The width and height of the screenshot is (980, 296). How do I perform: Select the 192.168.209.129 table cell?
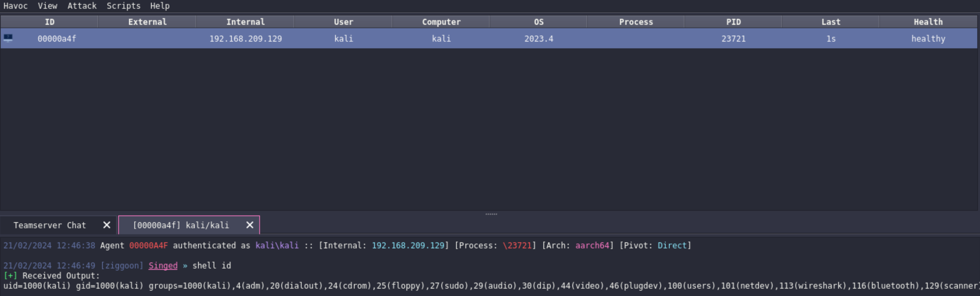coord(246,39)
